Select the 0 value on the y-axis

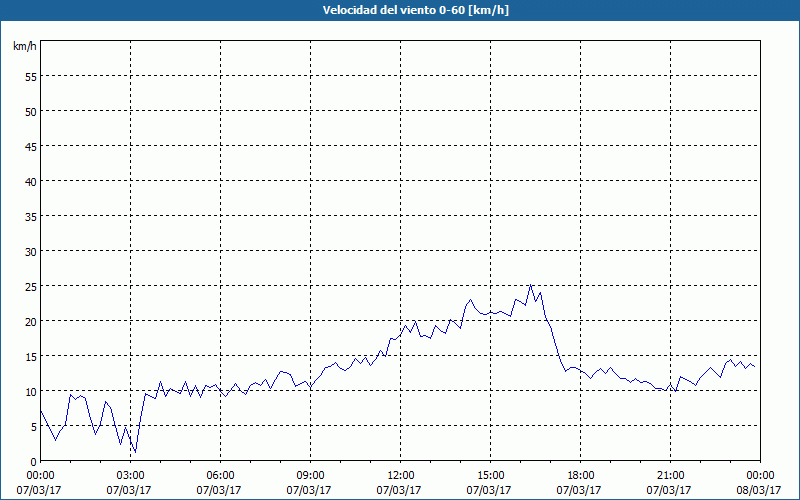pyautogui.click(x=34, y=462)
